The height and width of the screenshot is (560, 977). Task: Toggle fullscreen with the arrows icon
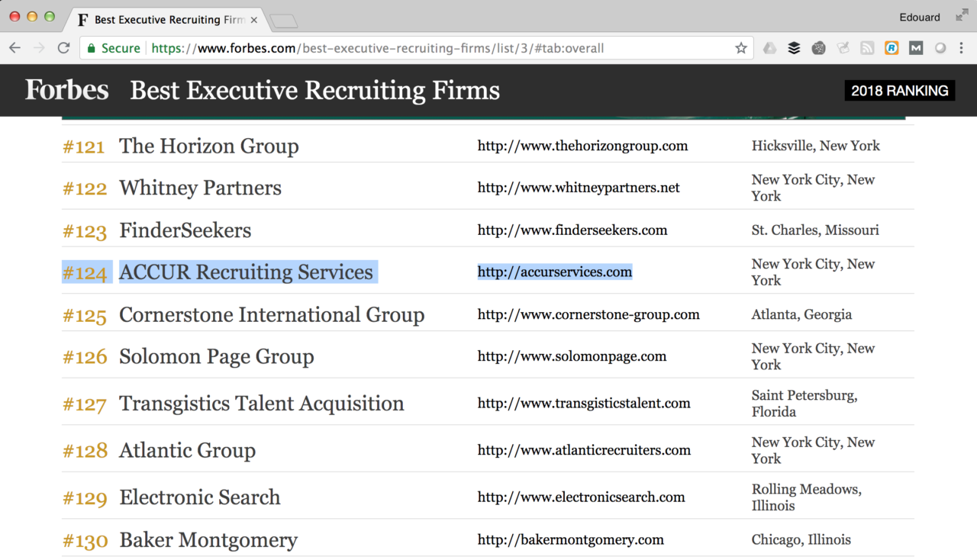962,16
